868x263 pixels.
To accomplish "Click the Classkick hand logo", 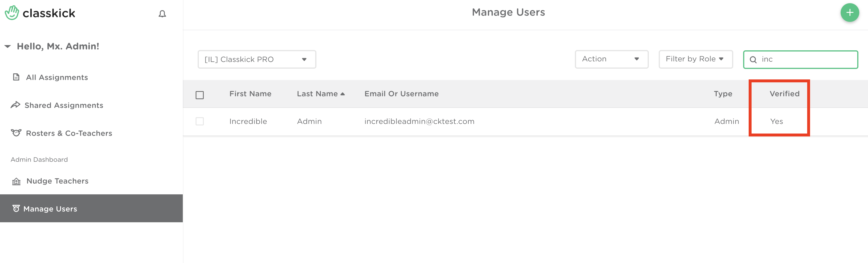I will point(12,13).
